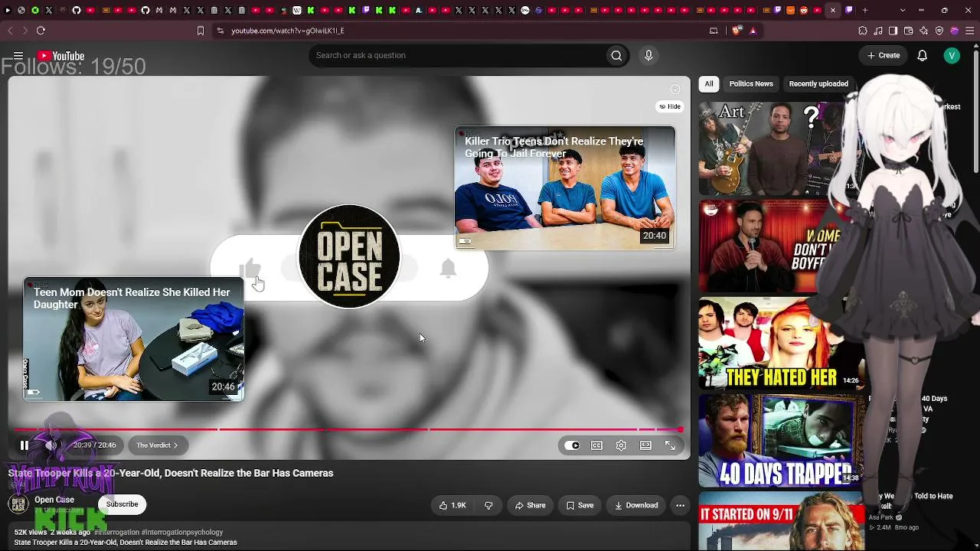Image resolution: width=980 pixels, height=551 pixels.
Task: Seek on the video progress bar
Action: tap(349, 429)
